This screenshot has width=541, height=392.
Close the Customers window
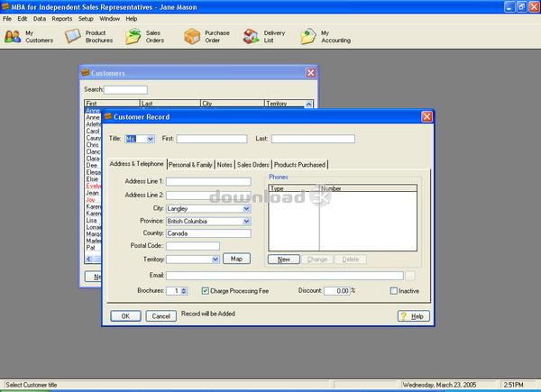coord(310,73)
